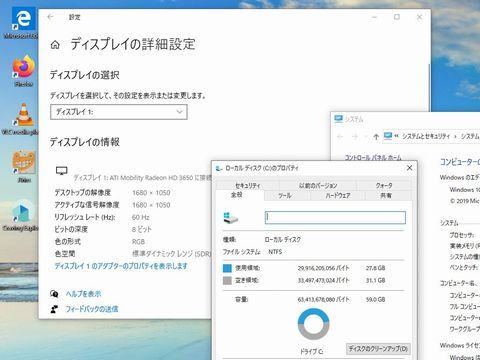
Task: Open フィードバックの送信 link
Action: pyautogui.click(x=92, y=309)
